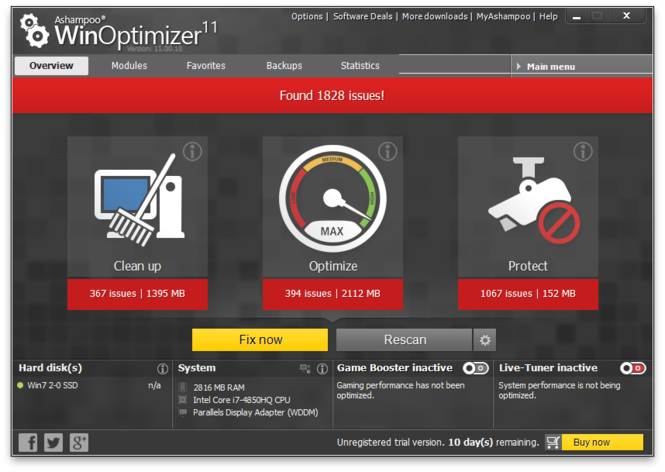This screenshot has width=665, height=472.
Task: Click the yellow Fix now button
Action: (260, 340)
